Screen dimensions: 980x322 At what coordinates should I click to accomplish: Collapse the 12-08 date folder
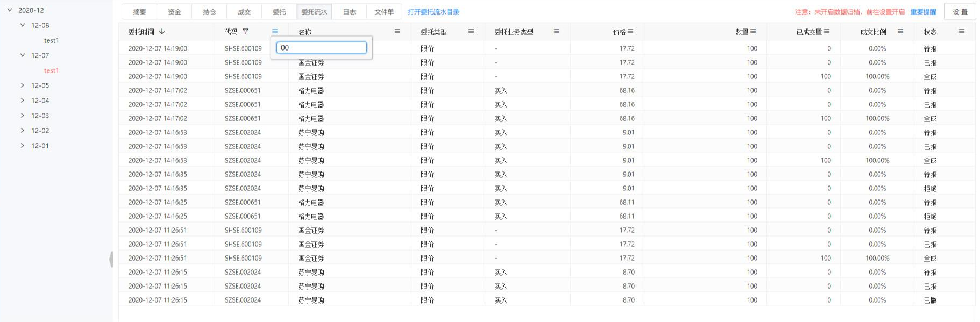pos(23,25)
